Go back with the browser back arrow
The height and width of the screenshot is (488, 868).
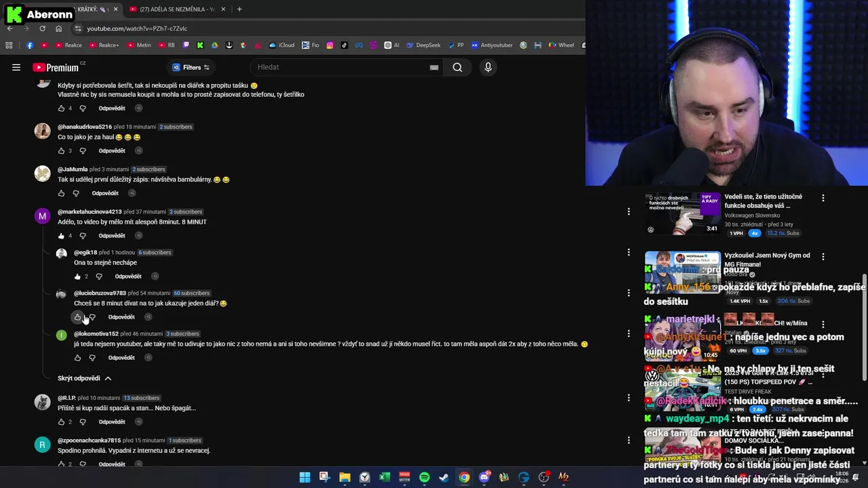9,28
